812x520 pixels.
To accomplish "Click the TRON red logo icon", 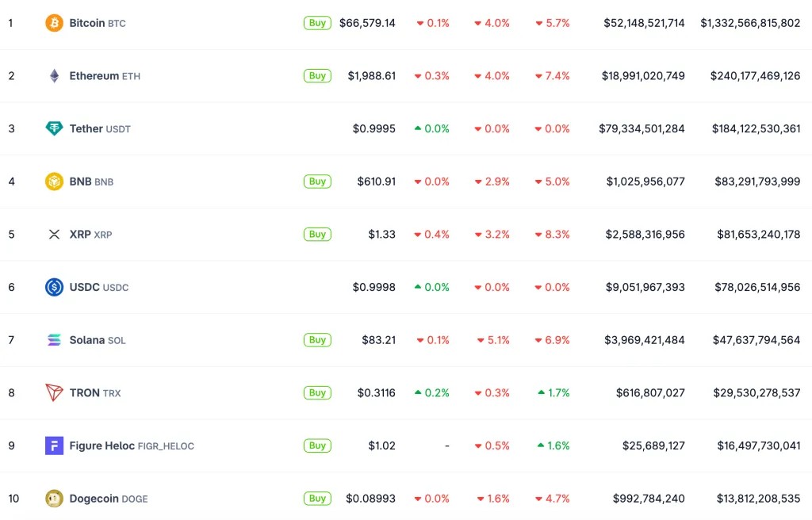I will pos(54,392).
